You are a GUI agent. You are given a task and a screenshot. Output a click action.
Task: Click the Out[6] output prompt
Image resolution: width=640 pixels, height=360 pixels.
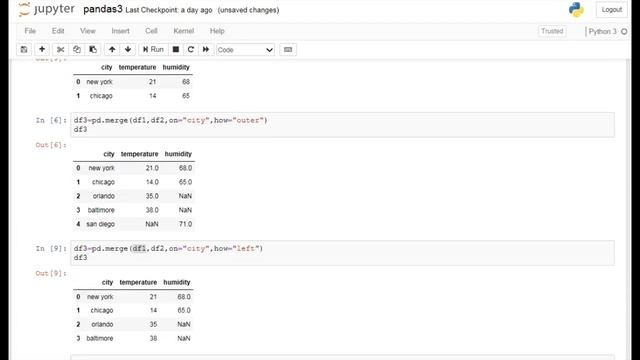[51, 145]
